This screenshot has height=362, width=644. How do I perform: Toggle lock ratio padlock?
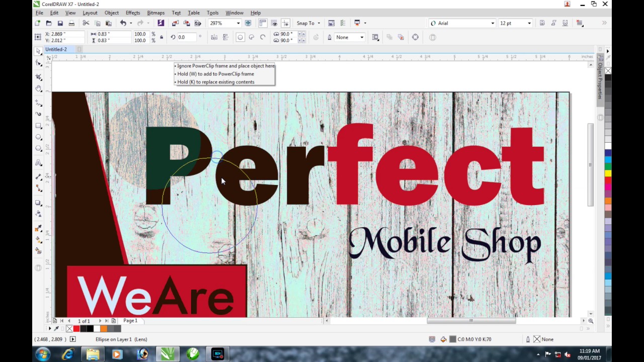click(x=162, y=37)
